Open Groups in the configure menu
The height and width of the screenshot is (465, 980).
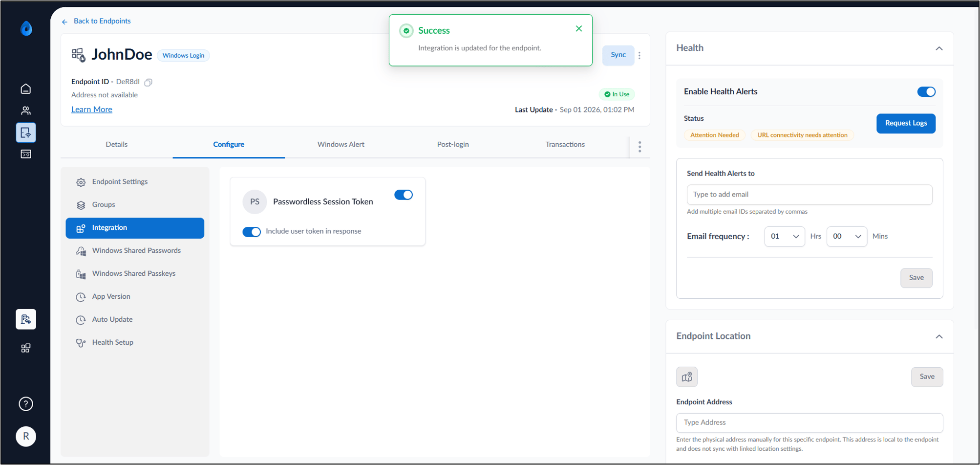click(x=135, y=205)
